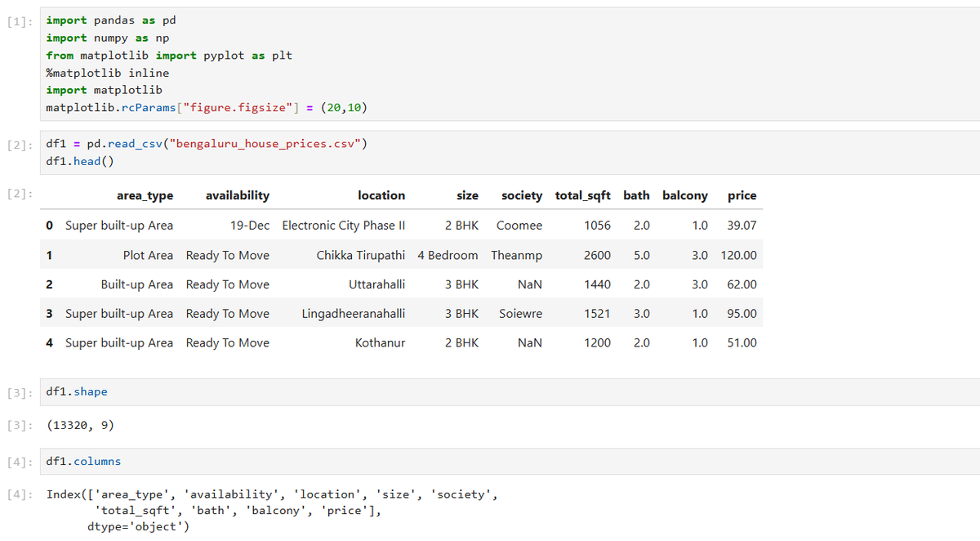Image resolution: width=980 pixels, height=541 pixels.
Task: Click the df1.columns code cell
Action: click(x=80, y=460)
